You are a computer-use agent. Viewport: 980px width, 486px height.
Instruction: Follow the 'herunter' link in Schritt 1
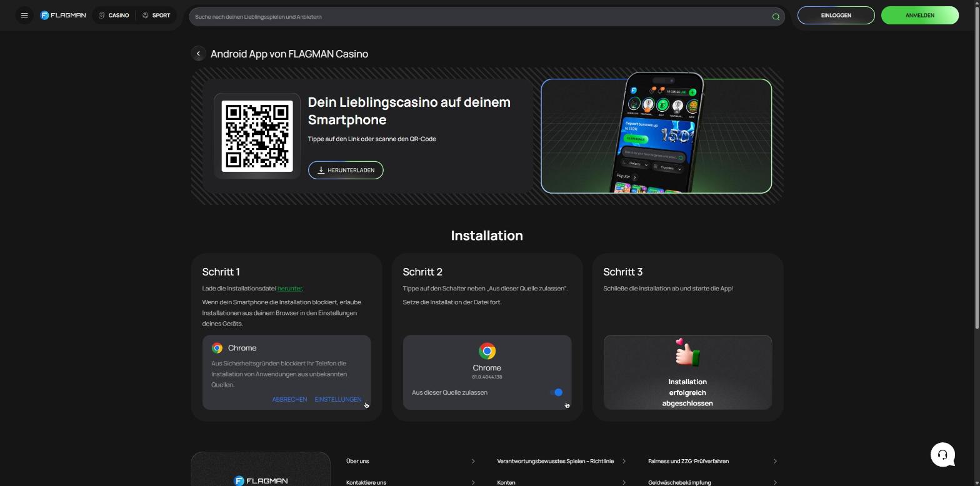(289, 289)
